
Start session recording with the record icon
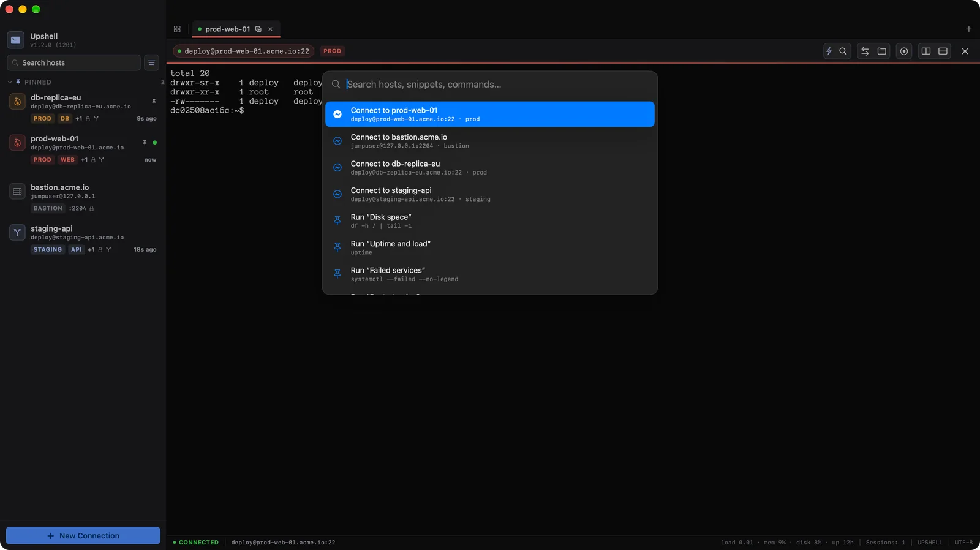coord(904,51)
